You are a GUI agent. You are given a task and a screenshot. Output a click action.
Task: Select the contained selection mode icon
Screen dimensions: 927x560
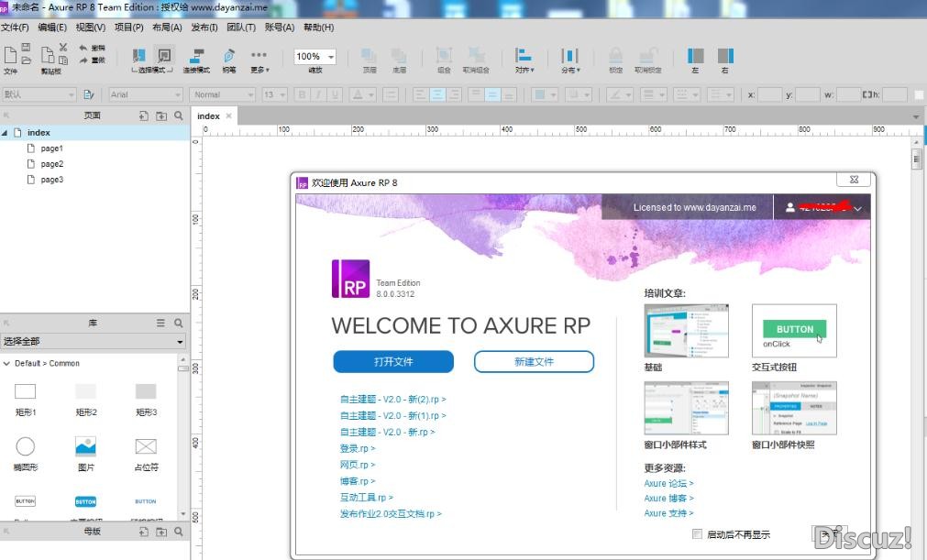click(164, 56)
